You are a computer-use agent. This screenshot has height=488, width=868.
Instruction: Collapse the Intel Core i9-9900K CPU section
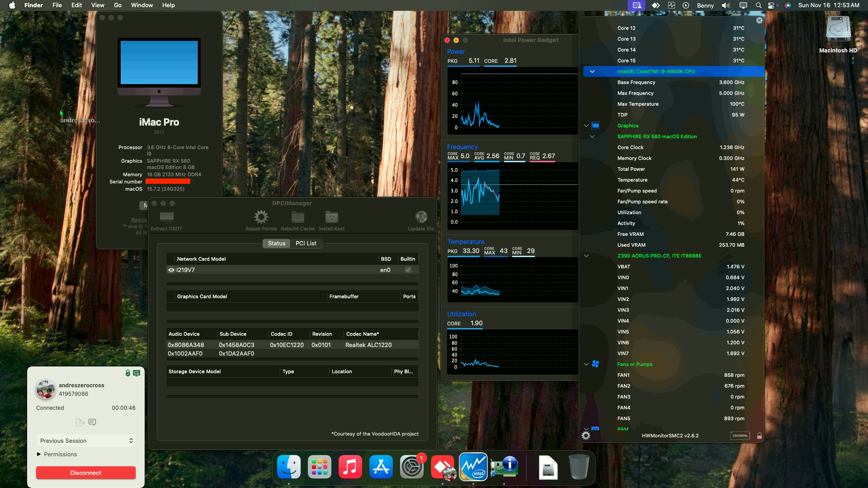click(x=593, y=71)
